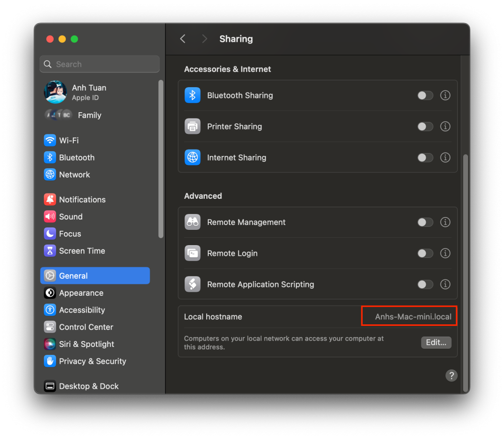Open Anh Tuan Apple ID account

(89, 92)
